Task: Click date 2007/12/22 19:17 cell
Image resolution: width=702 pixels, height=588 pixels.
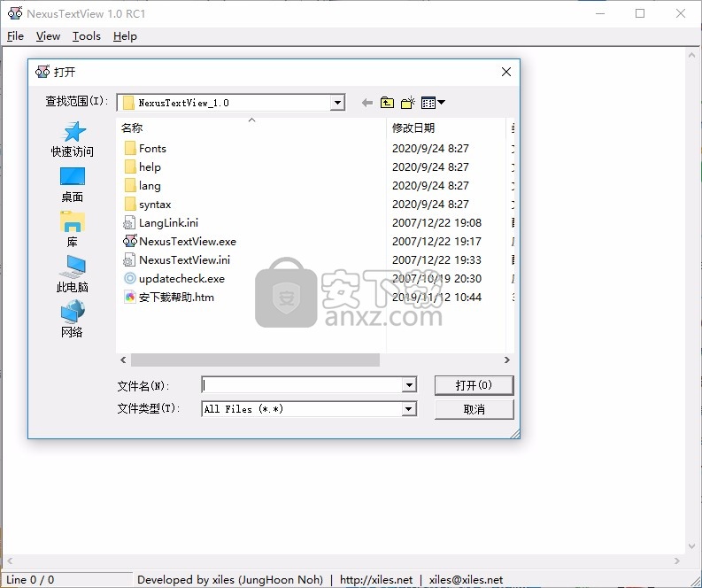Action: pos(436,242)
